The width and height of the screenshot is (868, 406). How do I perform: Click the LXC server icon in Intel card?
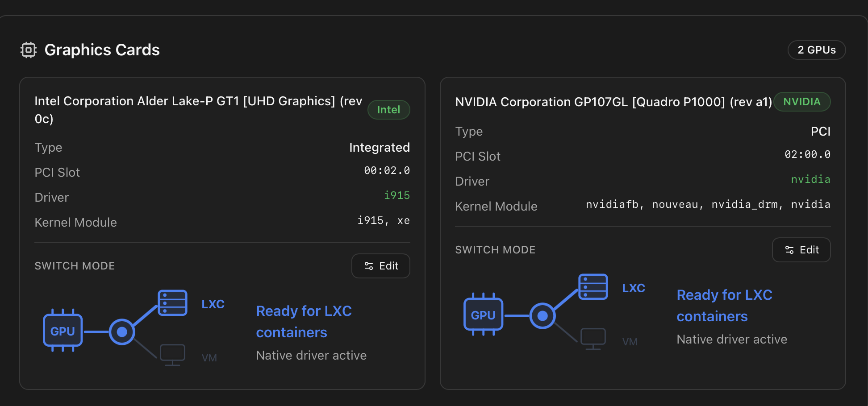click(x=173, y=303)
